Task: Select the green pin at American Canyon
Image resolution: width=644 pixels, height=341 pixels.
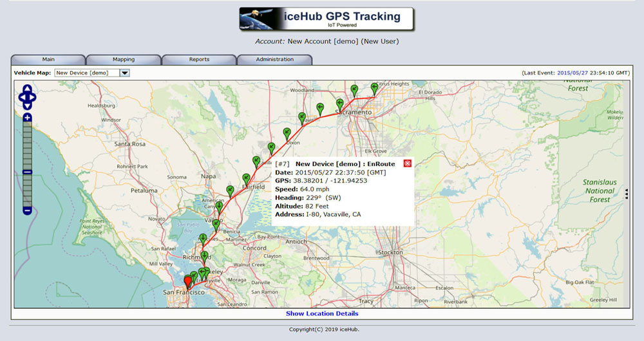Action: pyautogui.click(x=220, y=208)
